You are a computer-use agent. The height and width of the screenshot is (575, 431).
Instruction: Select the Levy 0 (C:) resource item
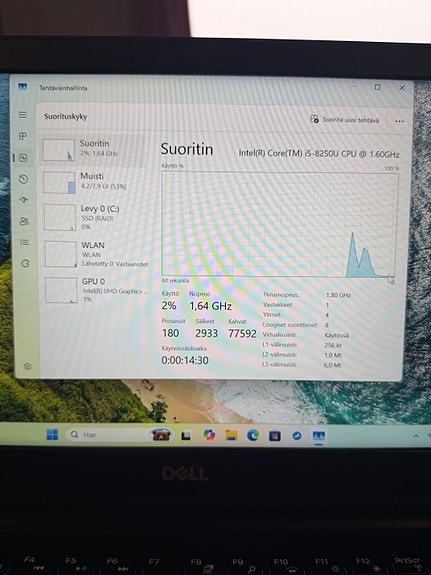tap(93, 217)
